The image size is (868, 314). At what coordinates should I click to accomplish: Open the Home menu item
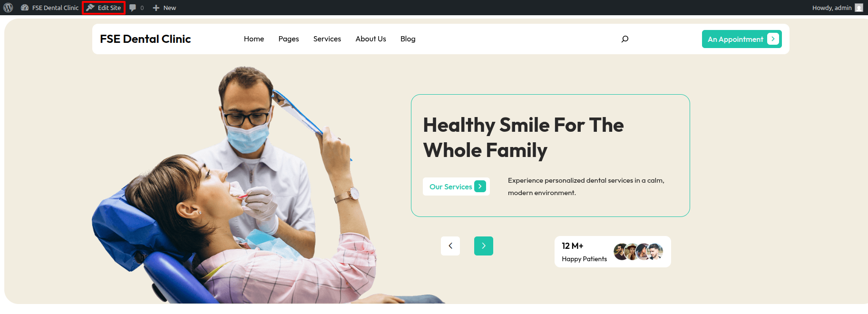[x=254, y=39]
